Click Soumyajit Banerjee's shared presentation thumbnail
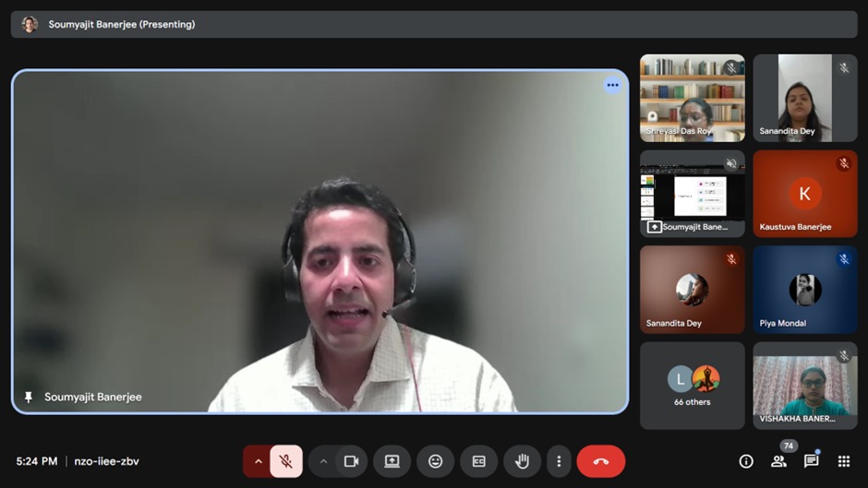The width and height of the screenshot is (868, 488). [693, 194]
